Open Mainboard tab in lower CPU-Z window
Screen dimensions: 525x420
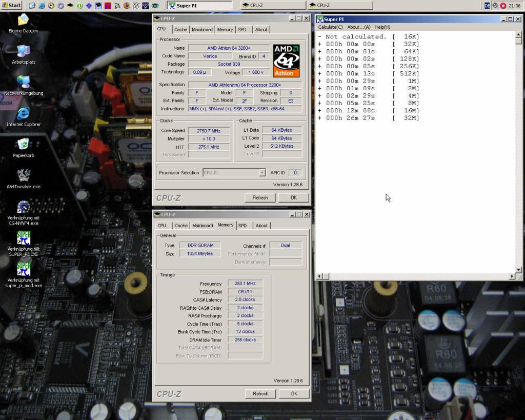(203, 226)
